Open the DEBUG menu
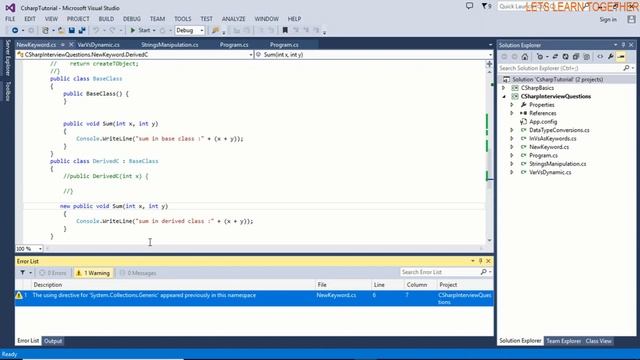Viewport: 640px width, 360px height. (x=132, y=19)
